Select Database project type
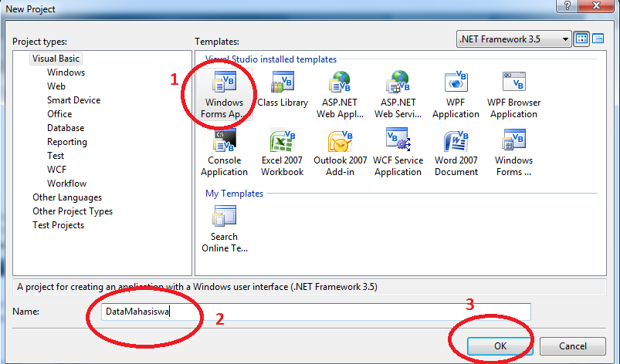620x364 pixels. point(65,128)
